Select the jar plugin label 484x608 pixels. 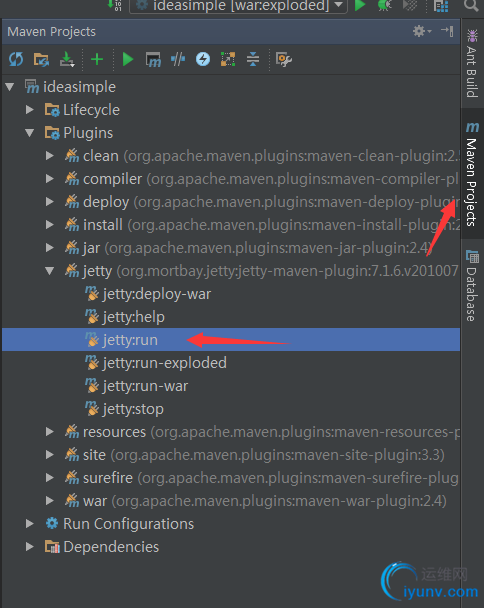click(92, 248)
